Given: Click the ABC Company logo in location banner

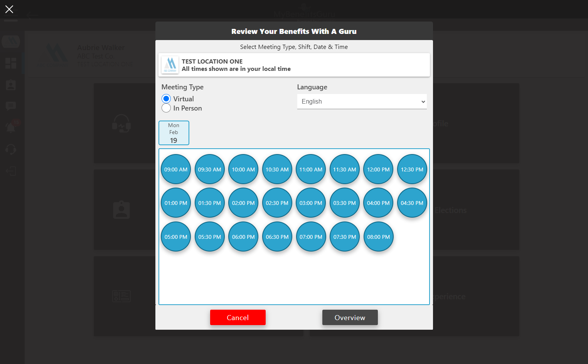Looking at the screenshot, I should click(x=170, y=65).
